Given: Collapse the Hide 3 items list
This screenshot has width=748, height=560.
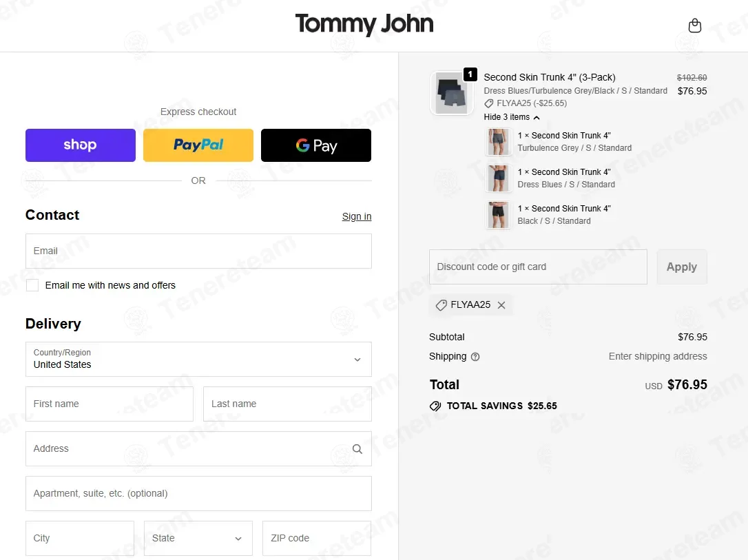Looking at the screenshot, I should click(511, 117).
